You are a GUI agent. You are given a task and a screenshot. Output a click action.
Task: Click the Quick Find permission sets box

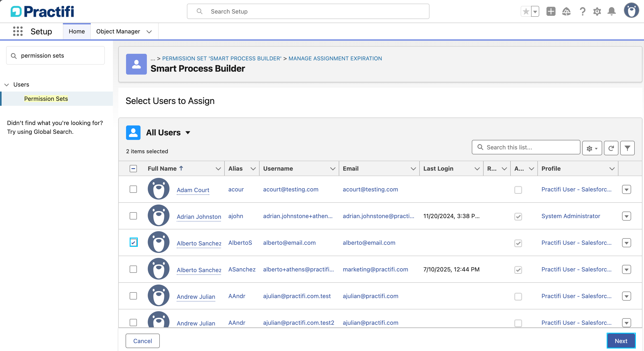coord(55,55)
